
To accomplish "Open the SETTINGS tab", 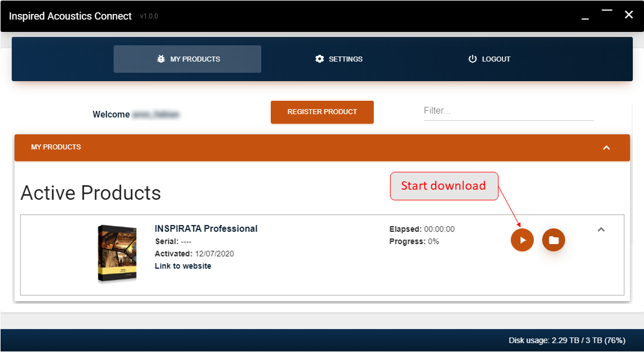I will [339, 59].
